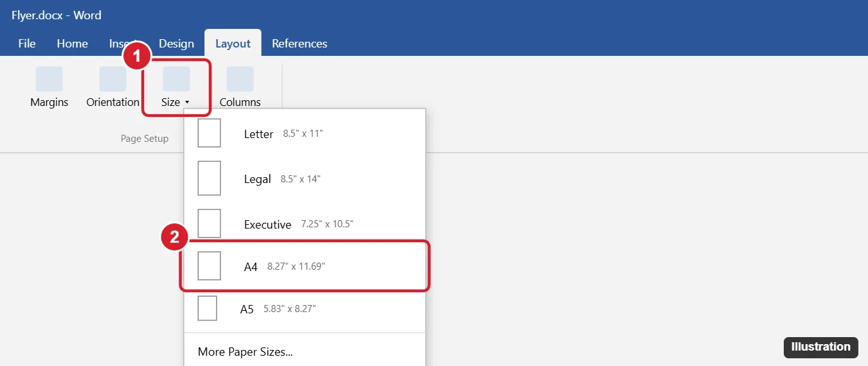Click the Executive page thumbnail icon

pyautogui.click(x=209, y=223)
